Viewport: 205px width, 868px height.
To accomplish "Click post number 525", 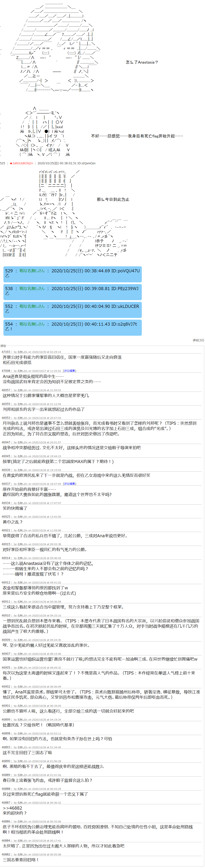I will click(3, 163).
